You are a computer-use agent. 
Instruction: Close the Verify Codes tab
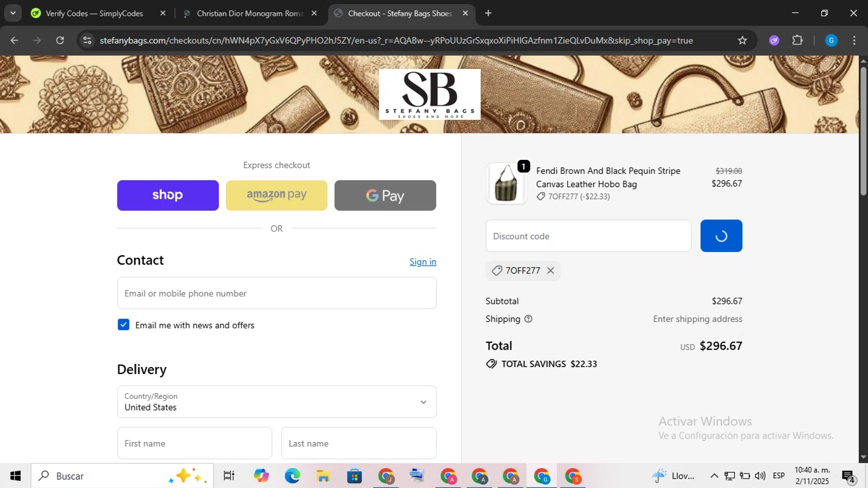163,13
